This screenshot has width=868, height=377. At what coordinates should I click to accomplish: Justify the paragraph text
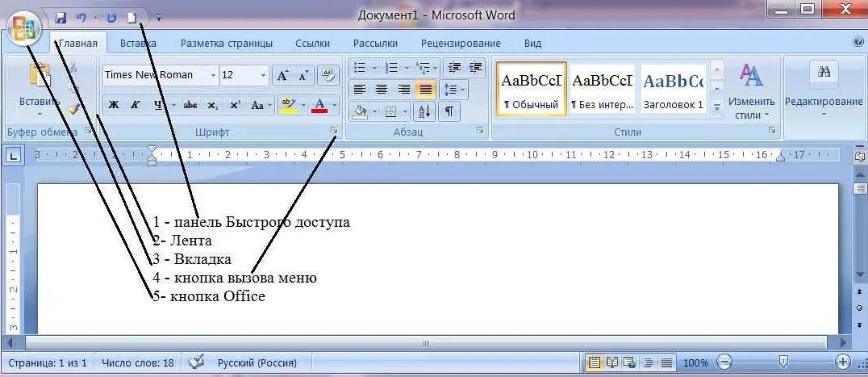(425, 89)
